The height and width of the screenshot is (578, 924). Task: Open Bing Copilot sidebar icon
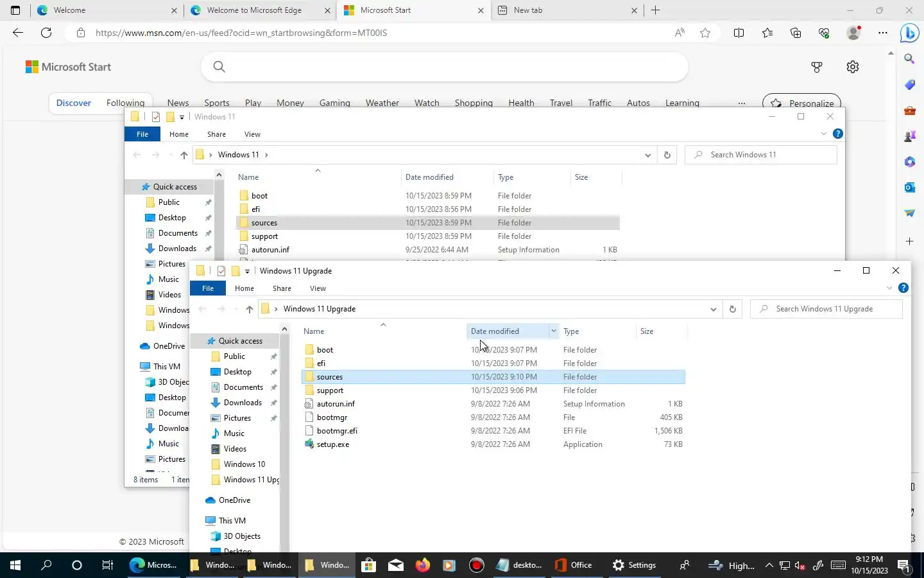[x=909, y=33]
